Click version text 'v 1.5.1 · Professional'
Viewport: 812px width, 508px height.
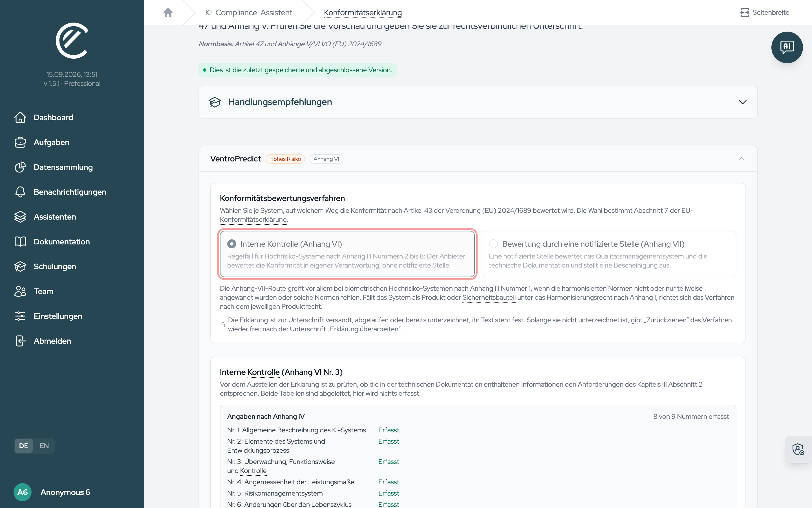tap(72, 84)
